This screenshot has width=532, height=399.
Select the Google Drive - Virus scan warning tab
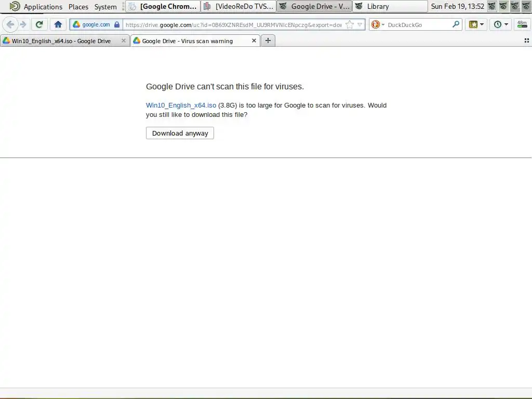(188, 41)
